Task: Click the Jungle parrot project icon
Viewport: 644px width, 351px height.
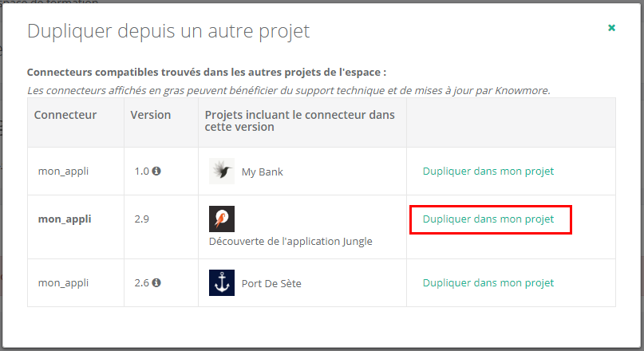Action: pos(222,219)
